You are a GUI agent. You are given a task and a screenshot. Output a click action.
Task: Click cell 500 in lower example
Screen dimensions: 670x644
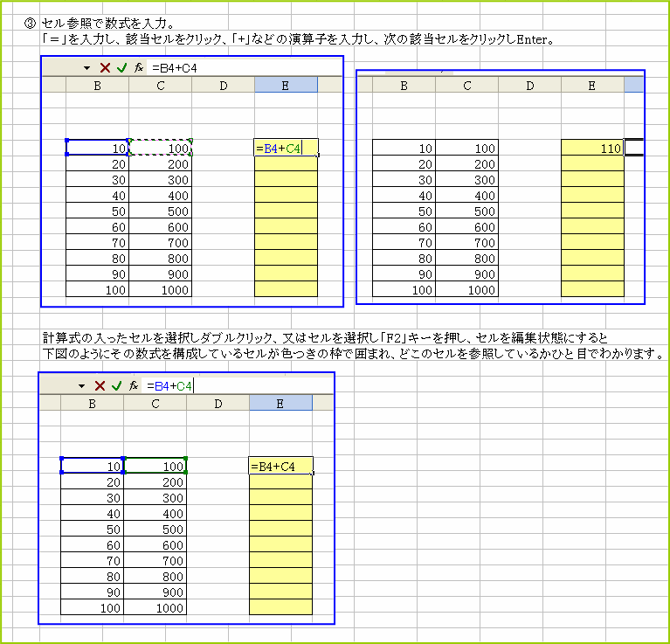[155, 529]
